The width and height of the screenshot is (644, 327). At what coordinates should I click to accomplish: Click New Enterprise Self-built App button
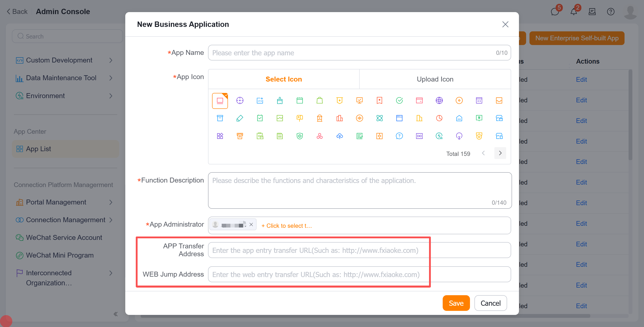577,38
